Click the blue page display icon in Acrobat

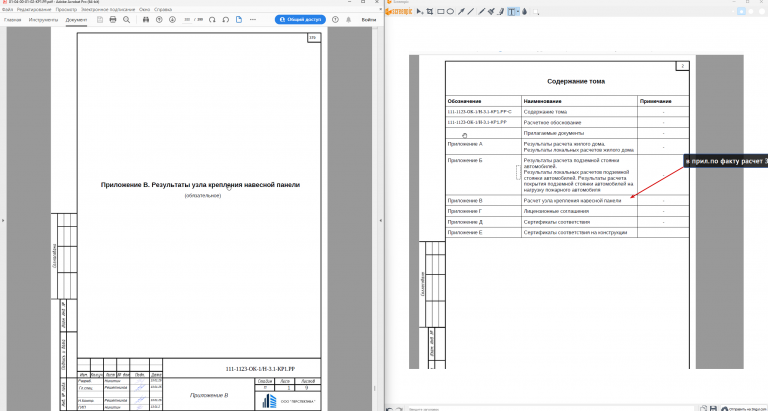point(239,20)
